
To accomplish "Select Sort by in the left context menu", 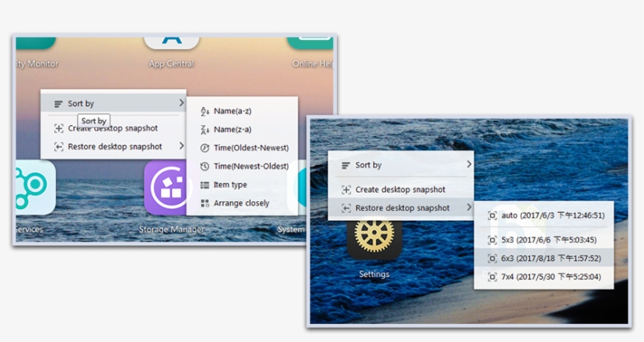I will [x=114, y=103].
